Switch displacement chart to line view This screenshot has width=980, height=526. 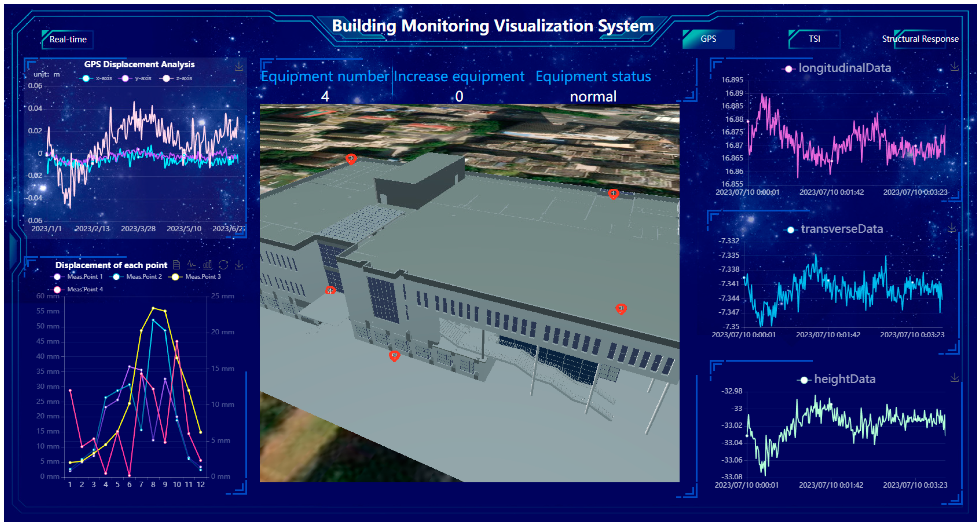pos(191,264)
